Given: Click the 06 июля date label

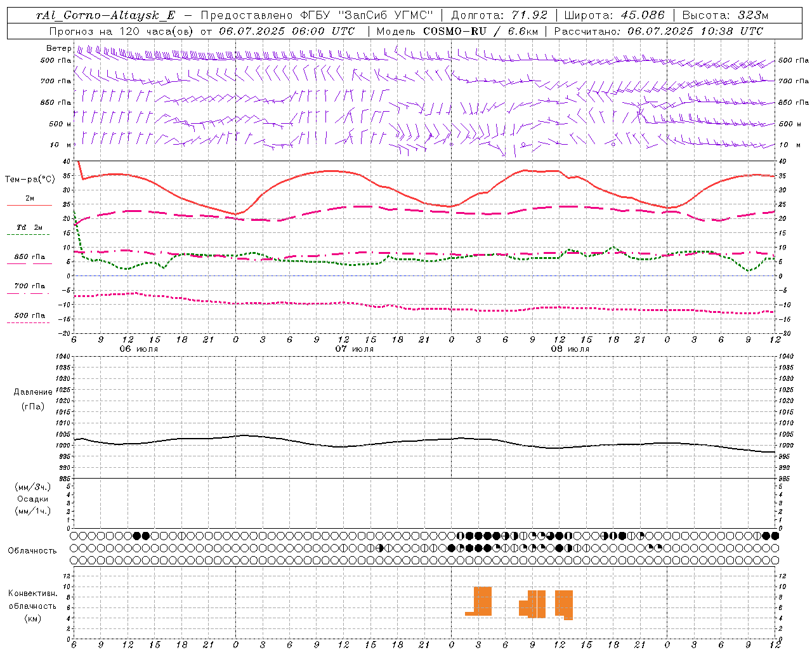Looking at the screenshot, I should click(139, 349).
